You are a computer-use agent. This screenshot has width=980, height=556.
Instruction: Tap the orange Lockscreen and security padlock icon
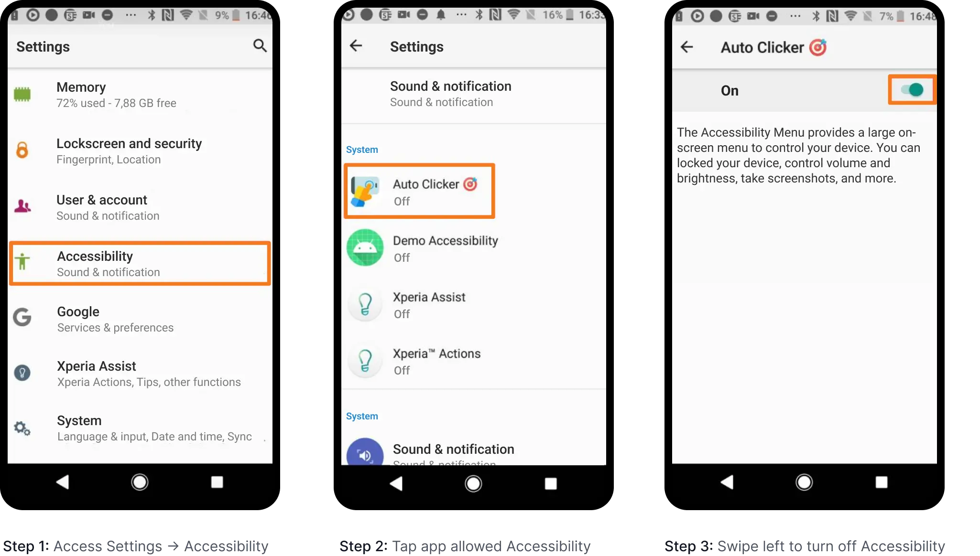click(22, 150)
